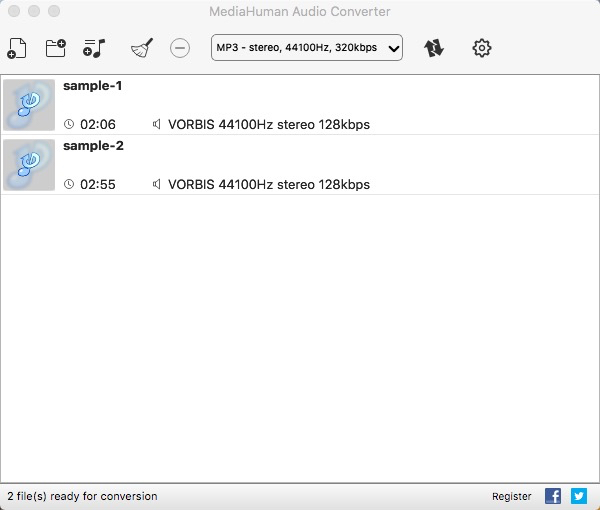The width and height of the screenshot is (600, 510).
Task: Click the clock icon next to 02:06
Action: [69, 124]
